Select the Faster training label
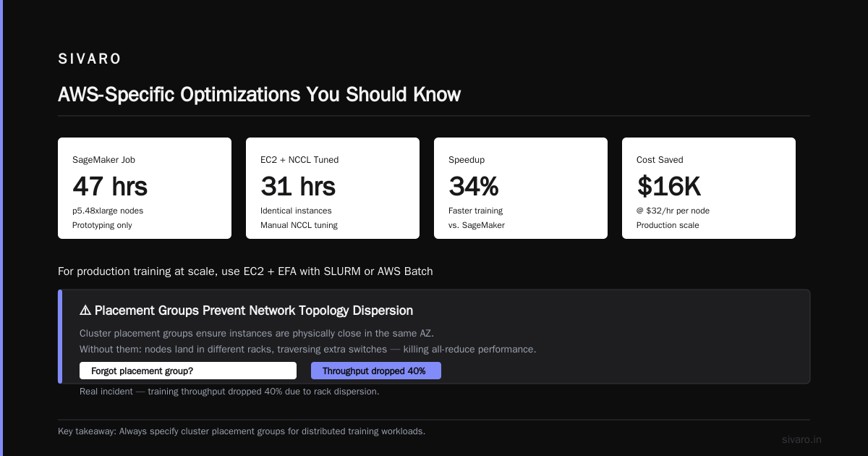Screen dimensions: 868x456 tap(475, 211)
